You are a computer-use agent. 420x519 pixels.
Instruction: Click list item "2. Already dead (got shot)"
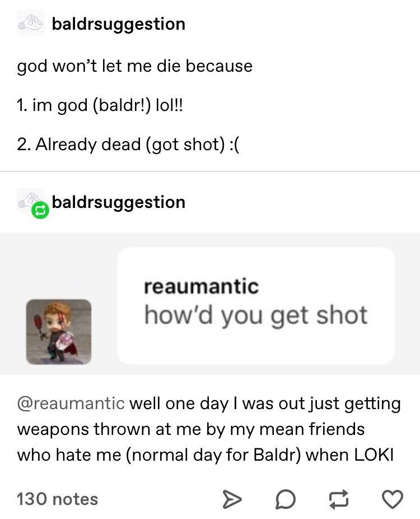click(128, 145)
